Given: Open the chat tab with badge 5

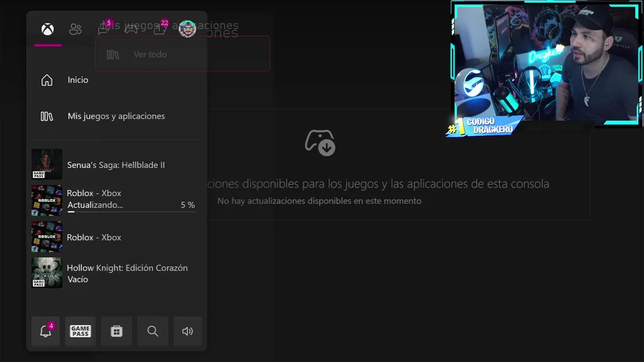Looking at the screenshot, I should point(104,29).
